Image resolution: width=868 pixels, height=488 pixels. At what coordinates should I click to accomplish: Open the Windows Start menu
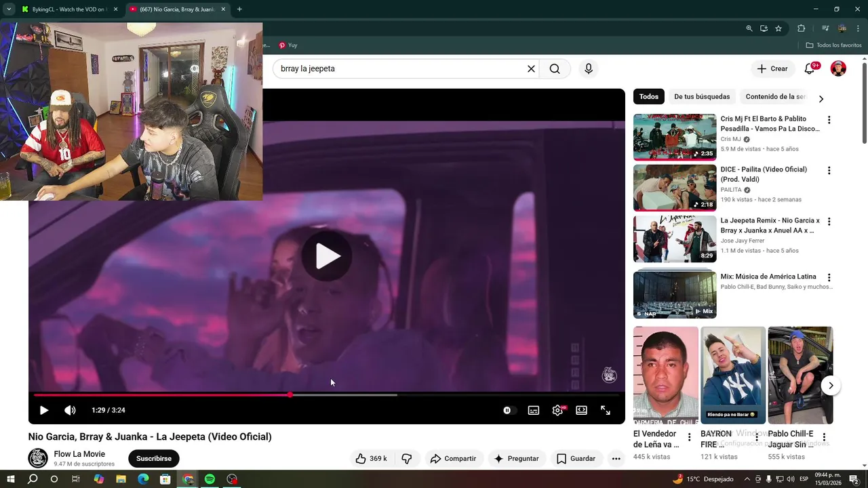(11, 479)
